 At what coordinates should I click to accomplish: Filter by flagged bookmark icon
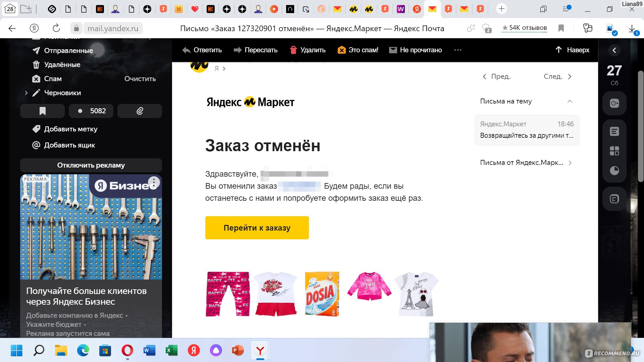click(42, 111)
